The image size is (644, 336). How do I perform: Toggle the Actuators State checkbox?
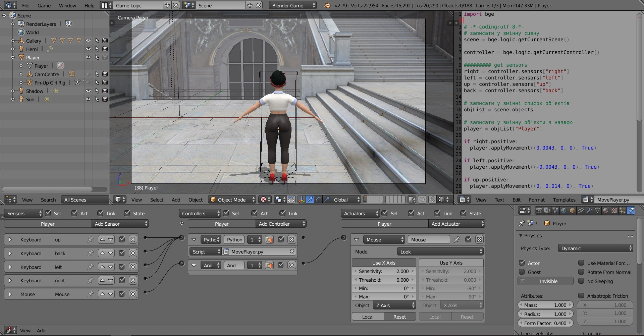[x=464, y=213]
